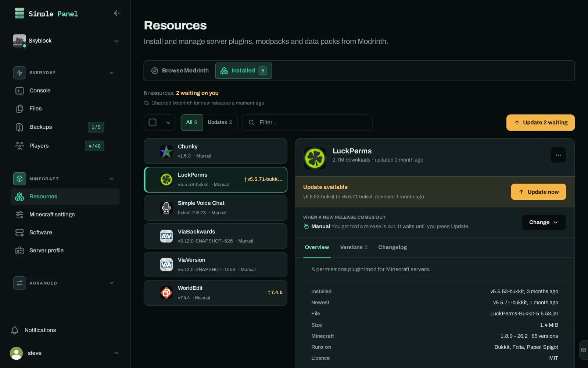Click the Players 4/40 count badge

tap(94, 146)
